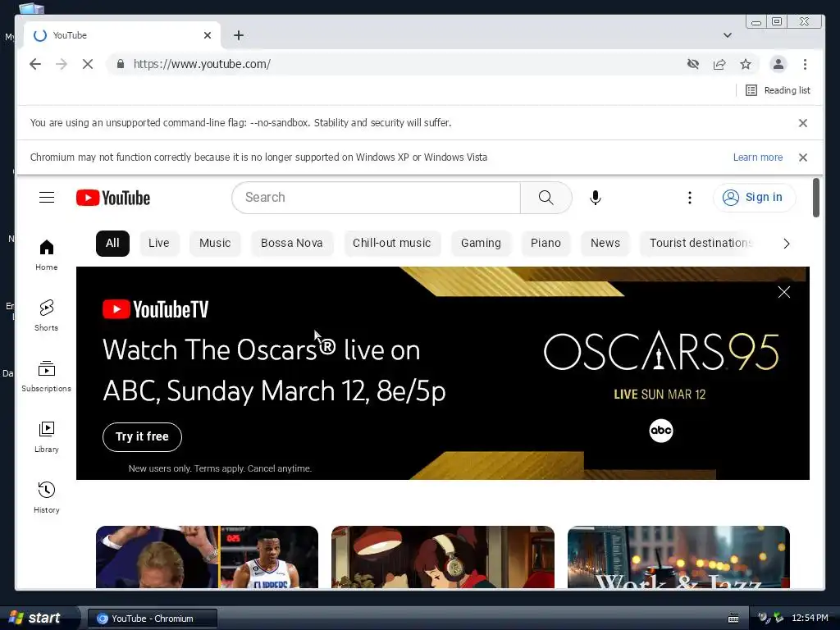
Task: Select the All filter chip
Action: pyautogui.click(x=112, y=243)
